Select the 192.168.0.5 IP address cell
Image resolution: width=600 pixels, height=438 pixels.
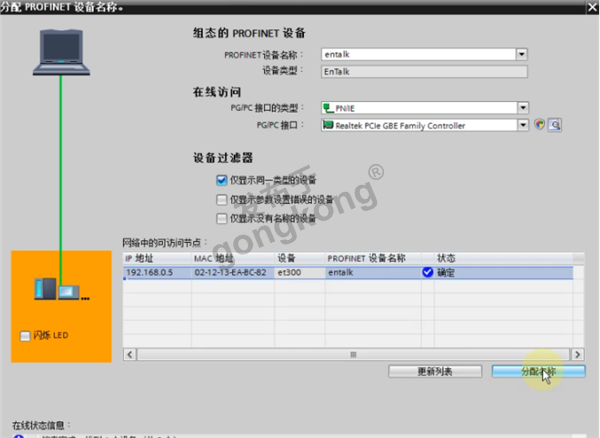157,272
